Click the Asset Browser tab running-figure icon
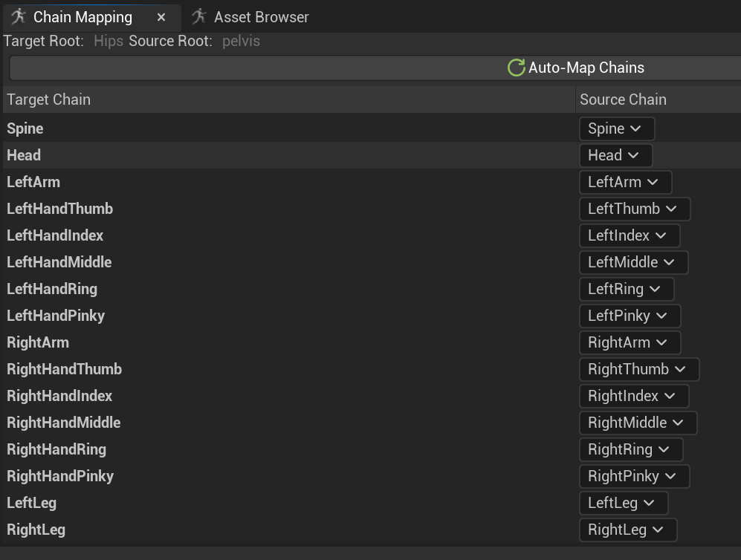The image size is (741, 560). coord(199,16)
